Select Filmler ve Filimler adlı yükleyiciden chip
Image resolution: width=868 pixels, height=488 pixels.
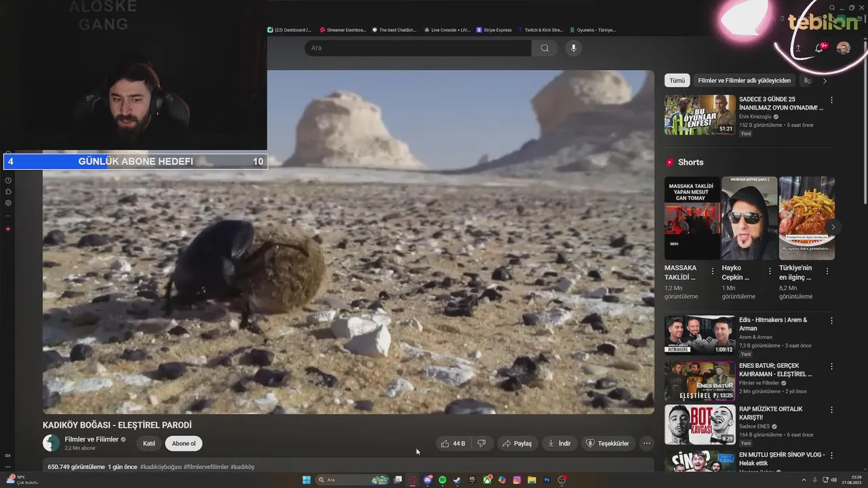tap(744, 81)
